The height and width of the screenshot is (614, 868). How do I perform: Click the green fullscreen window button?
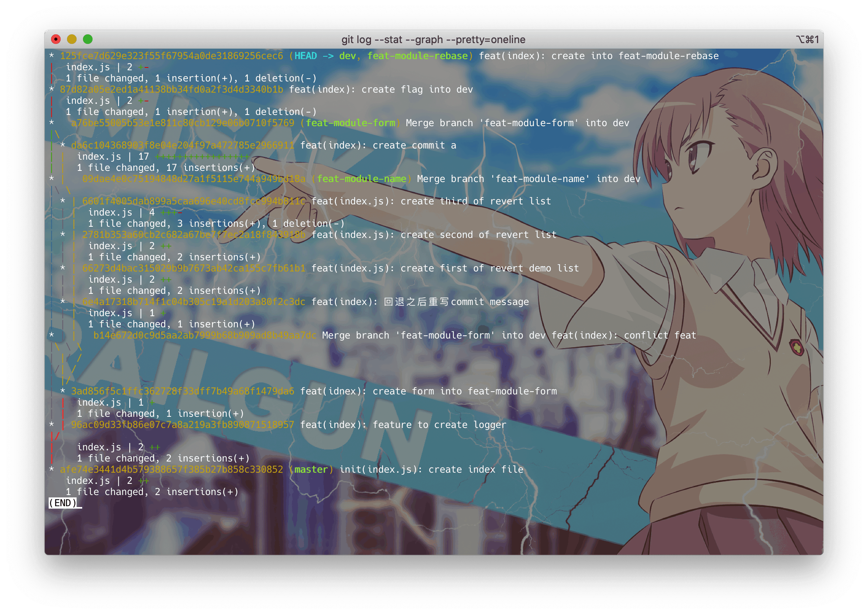coord(88,39)
